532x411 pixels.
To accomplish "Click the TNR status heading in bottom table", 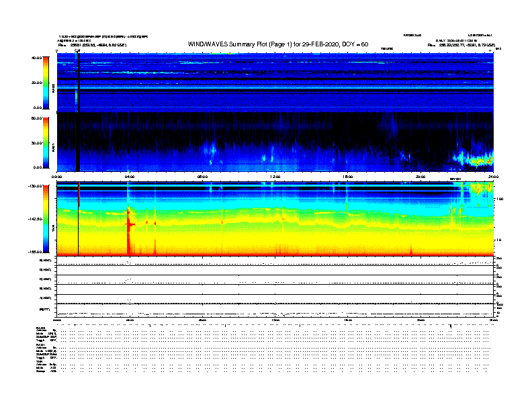I will click(x=40, y=361).
